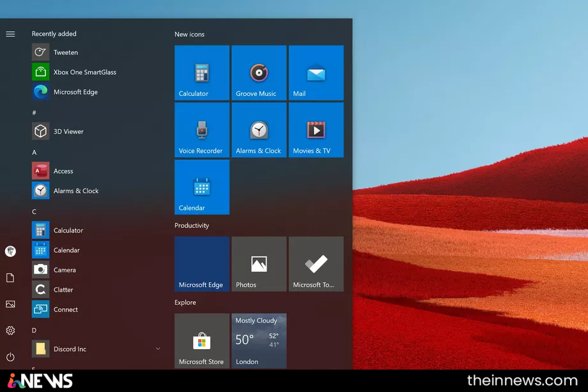Open the Groove Music tile
The height and width of the screenshot is (392, 588).
(259, 73)
